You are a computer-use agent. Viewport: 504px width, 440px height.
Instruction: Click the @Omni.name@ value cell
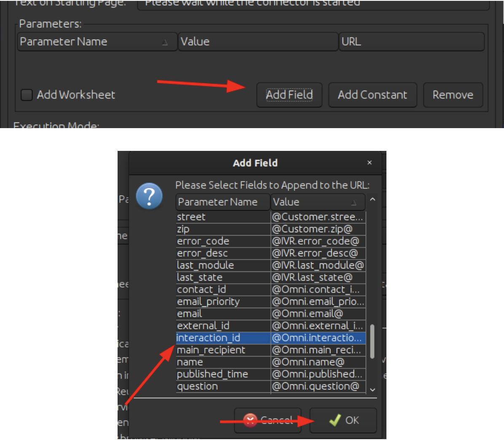[x=318, y=362]
